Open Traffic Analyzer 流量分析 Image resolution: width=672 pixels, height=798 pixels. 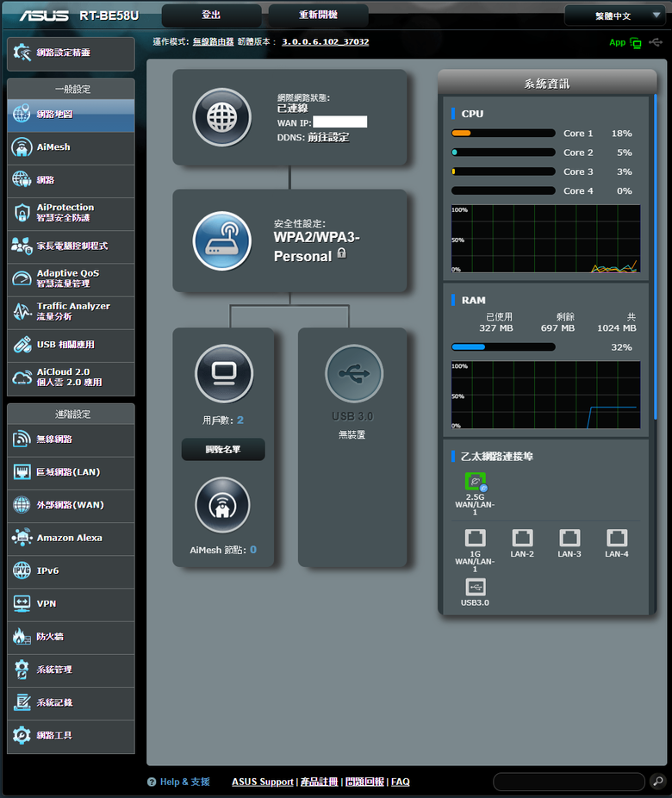pos(71,312)
